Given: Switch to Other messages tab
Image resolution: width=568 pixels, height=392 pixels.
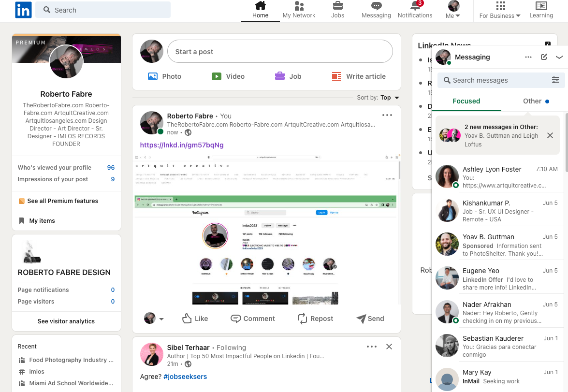Looking at the screenshot, I should pyautogui.click(x=536, y=101).
